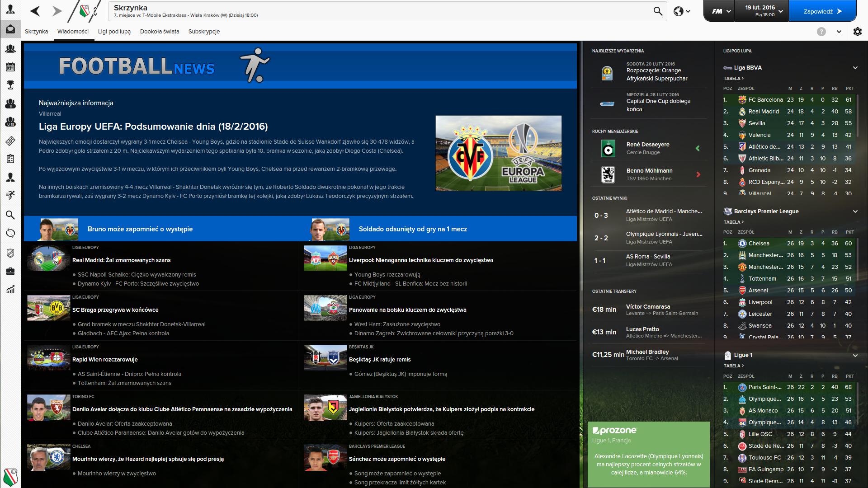Open the team report clipboard icon
Screen dimensions: 868x488
click(x=10, y=159)
